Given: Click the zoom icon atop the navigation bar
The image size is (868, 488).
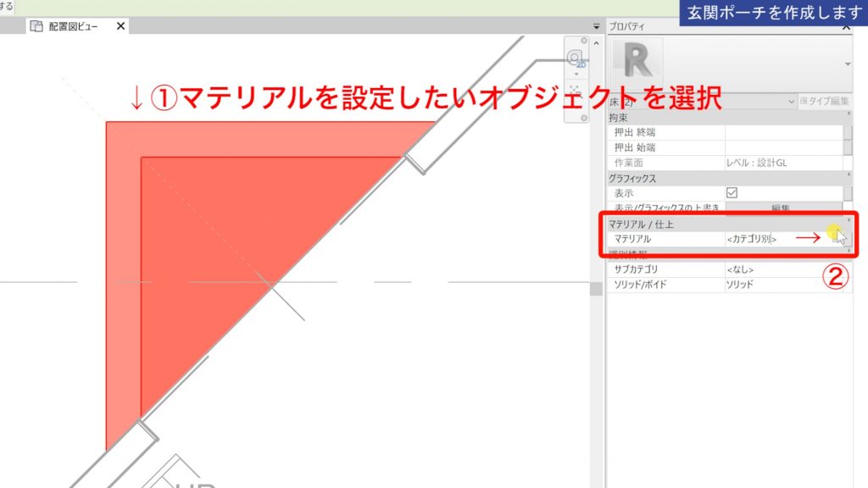Looking at the screenshot, I should [584, 41].
